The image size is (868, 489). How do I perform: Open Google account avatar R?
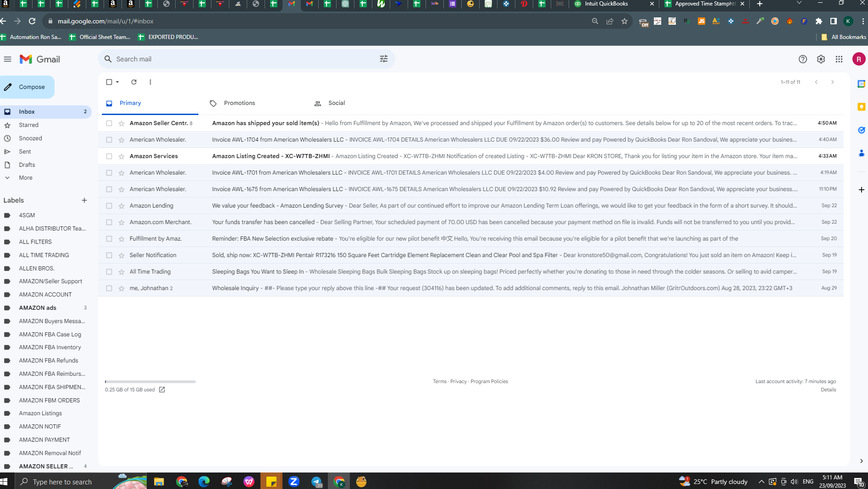pyautogui.click(x=858, y=59)
